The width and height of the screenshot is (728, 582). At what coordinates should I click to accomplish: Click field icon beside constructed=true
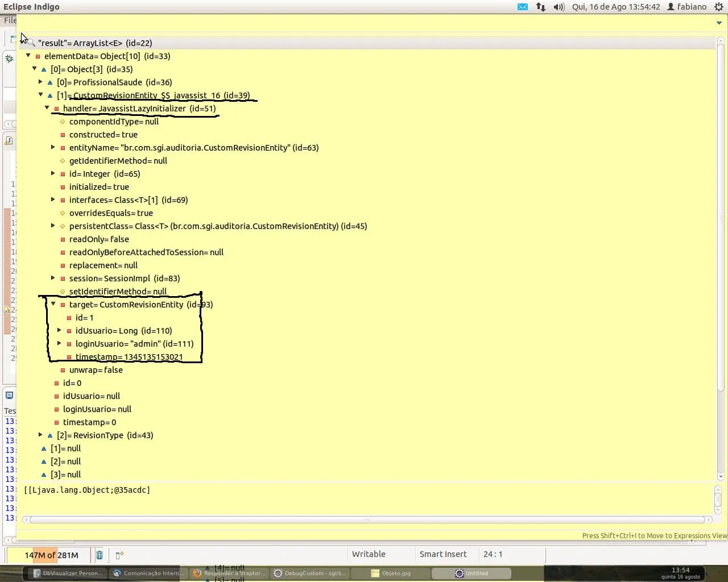(x=63, y=135)
